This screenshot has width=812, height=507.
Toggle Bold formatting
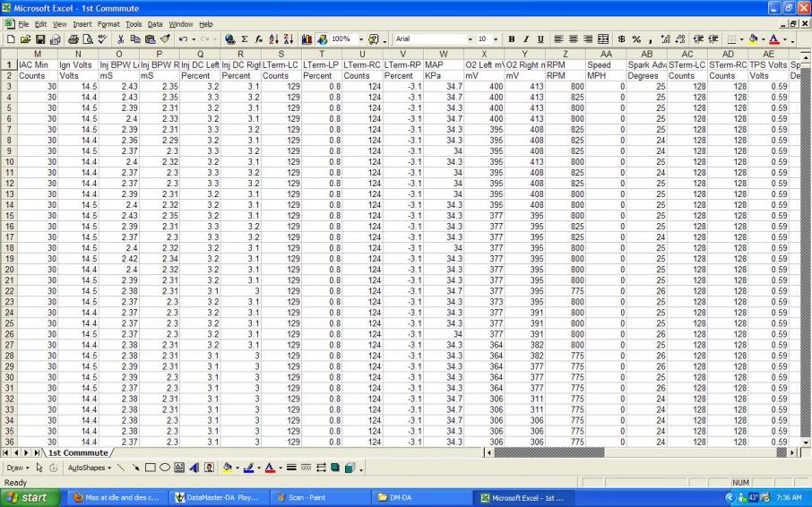[x=512, y=39]
